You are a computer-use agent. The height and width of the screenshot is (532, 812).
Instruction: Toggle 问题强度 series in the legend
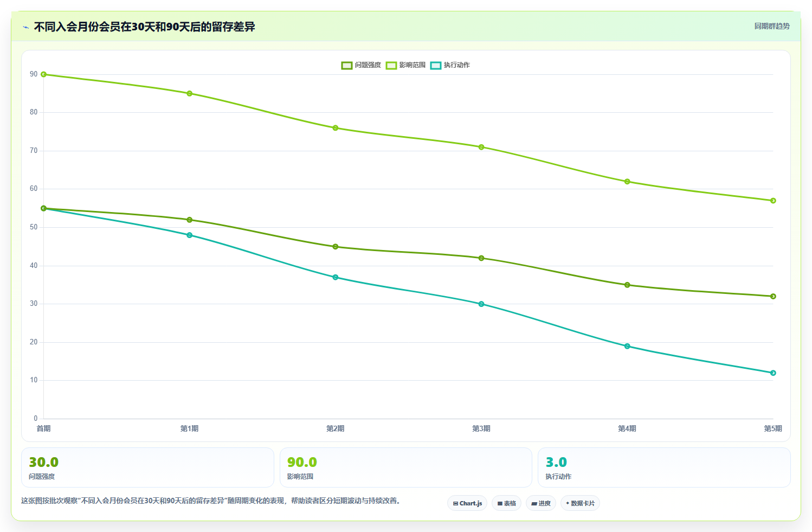click(361, 65)
